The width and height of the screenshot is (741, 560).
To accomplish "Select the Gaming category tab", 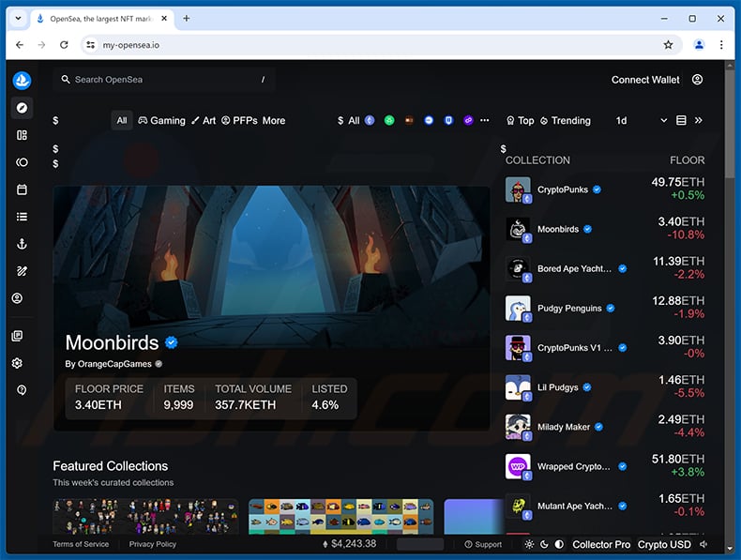I will pos(161,120).
